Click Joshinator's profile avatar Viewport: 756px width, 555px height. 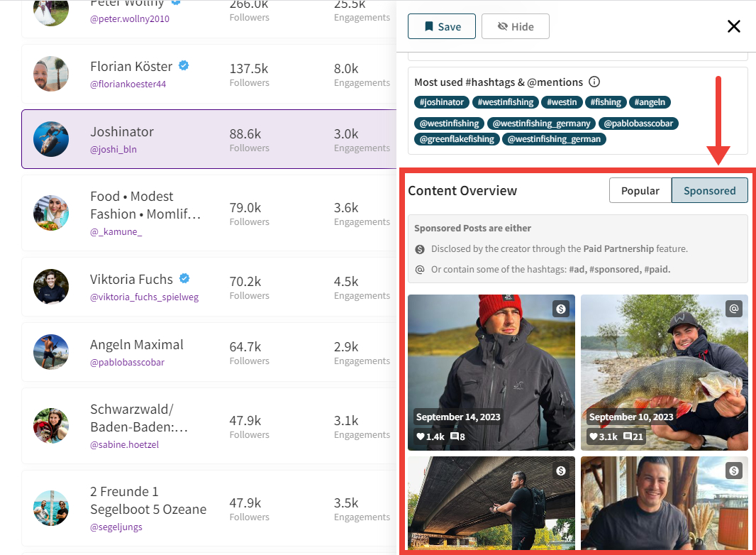(51, 139)
